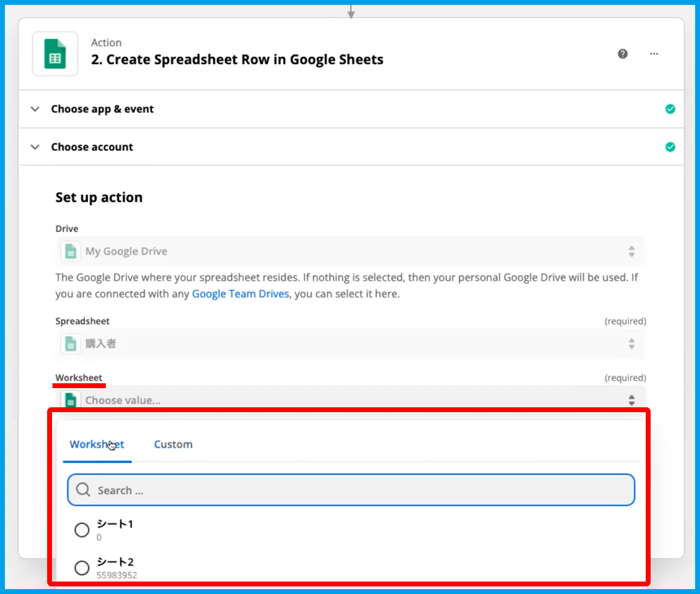Click the action title Create Spreadsheet Row
This screenshot has width=700, height=594.
pyautogui.click(x=237, y=60)
